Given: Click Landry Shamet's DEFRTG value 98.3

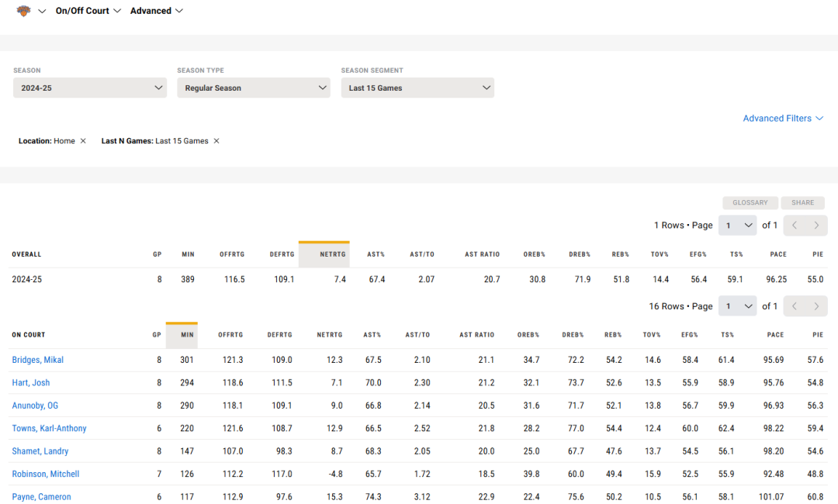Looking at the screenshot, I should (x=284, y=451).
